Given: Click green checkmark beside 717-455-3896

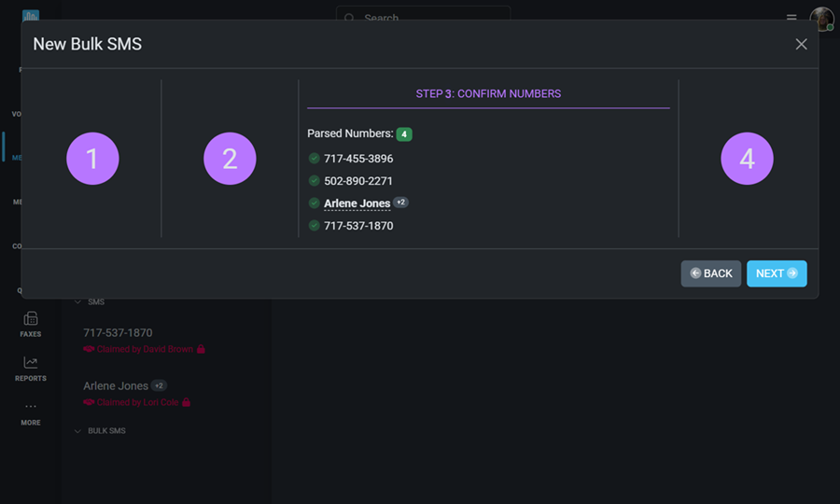Looking at the screenshot, I should (315, 159).
